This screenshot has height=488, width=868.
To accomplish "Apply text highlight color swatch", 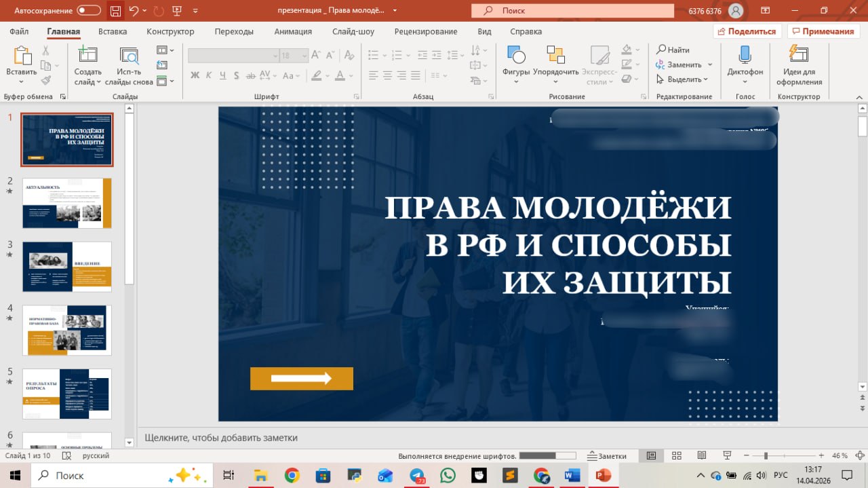I will [x=315, y=75].
